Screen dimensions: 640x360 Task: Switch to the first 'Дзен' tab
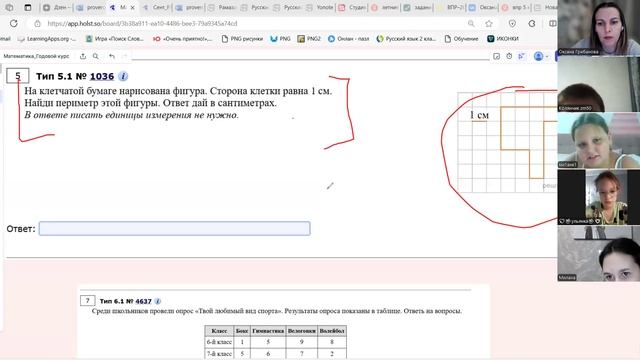coord(57,7)
